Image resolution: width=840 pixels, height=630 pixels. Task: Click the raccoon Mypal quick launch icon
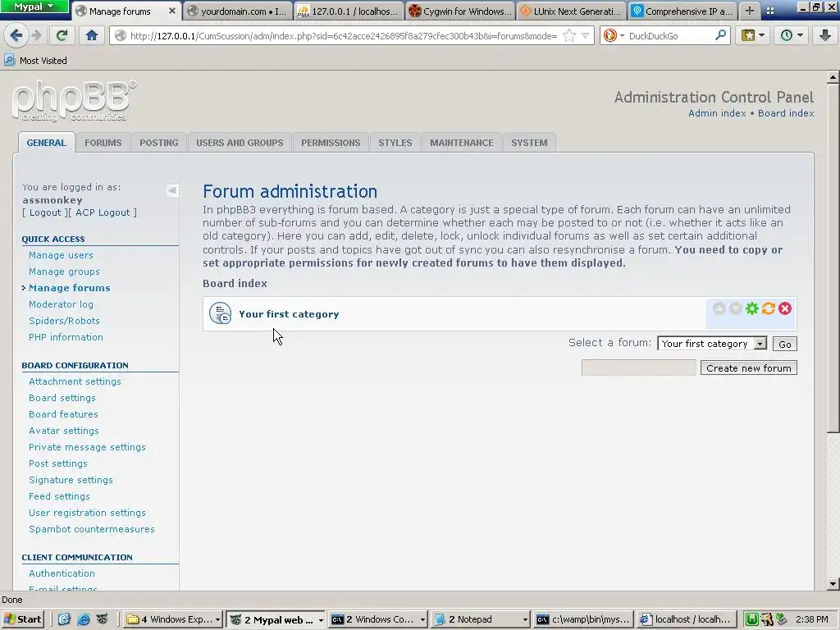tap(103, 619)
